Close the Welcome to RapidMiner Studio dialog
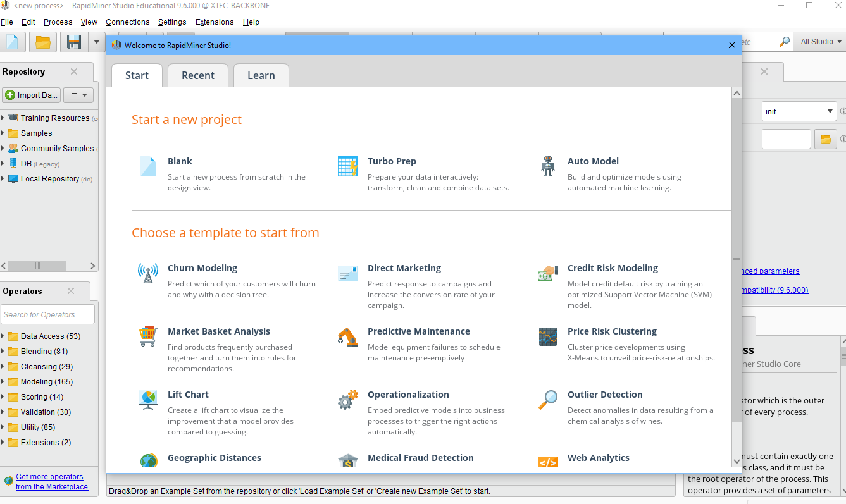 [x=732, y=45]
